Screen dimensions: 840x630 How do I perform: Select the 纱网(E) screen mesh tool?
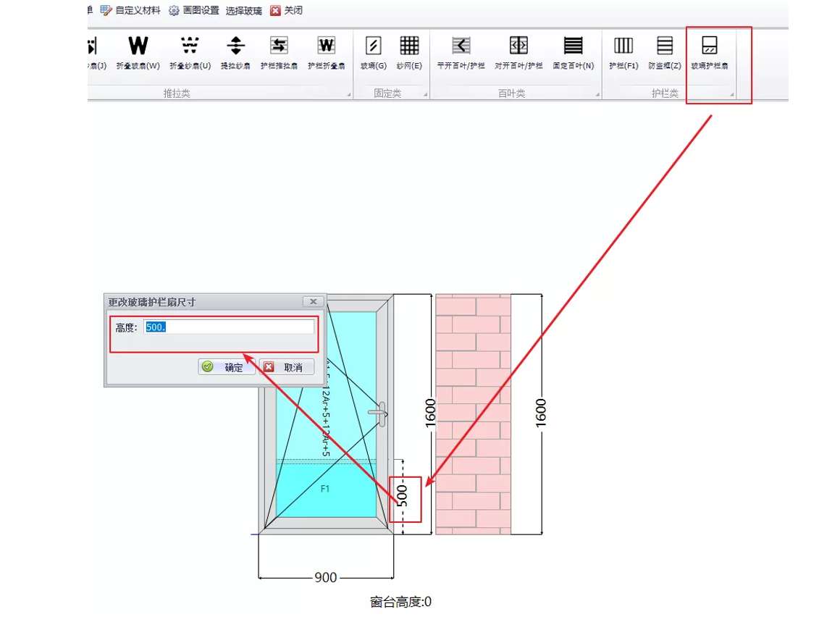coord(409,51)
